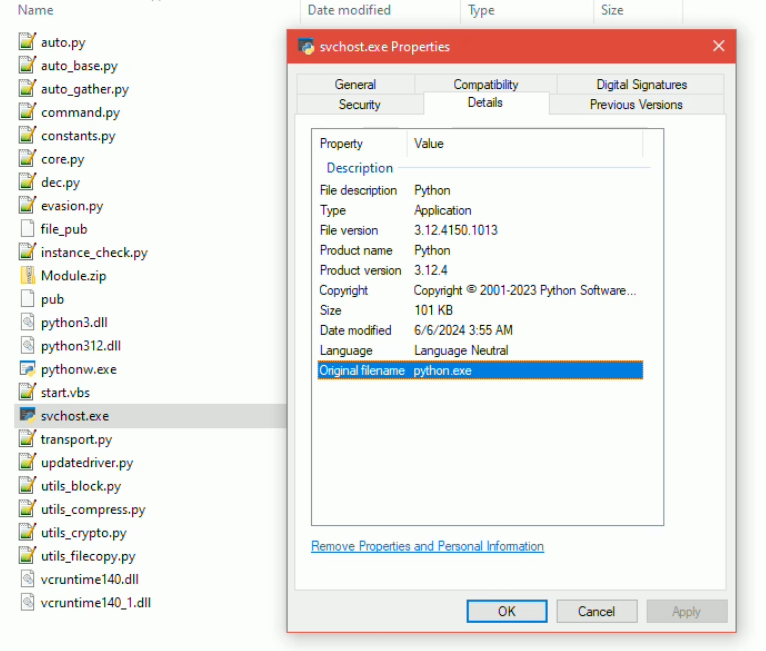Screen dimensions: 766x651
Task: Select the pythonw.exe file name
Action: tap(79, 369)
